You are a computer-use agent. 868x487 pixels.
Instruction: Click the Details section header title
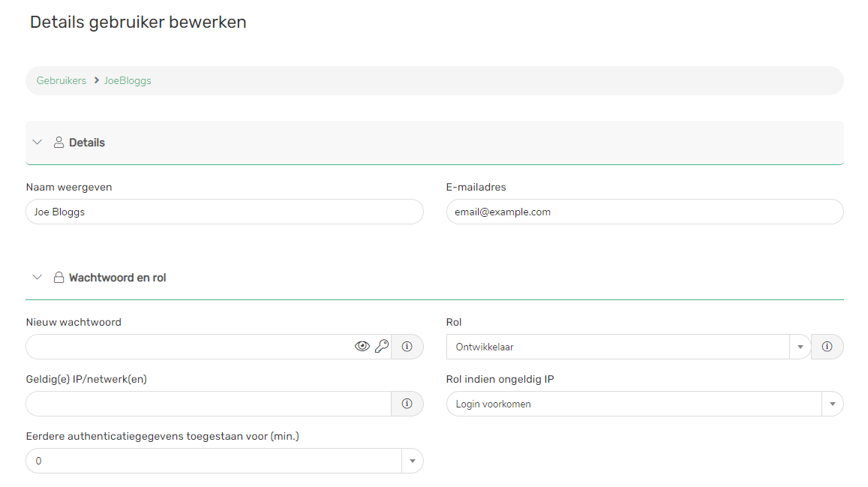[x=87, y=143]
